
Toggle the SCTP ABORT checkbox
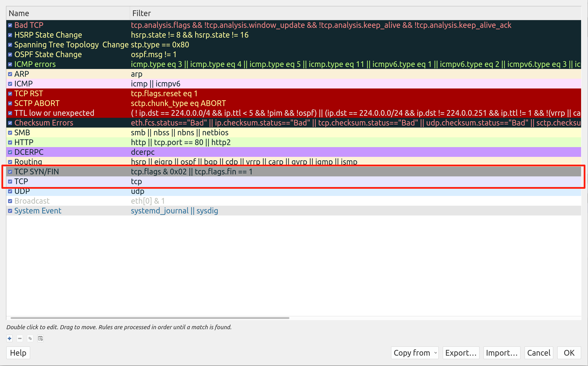[10, 103]
